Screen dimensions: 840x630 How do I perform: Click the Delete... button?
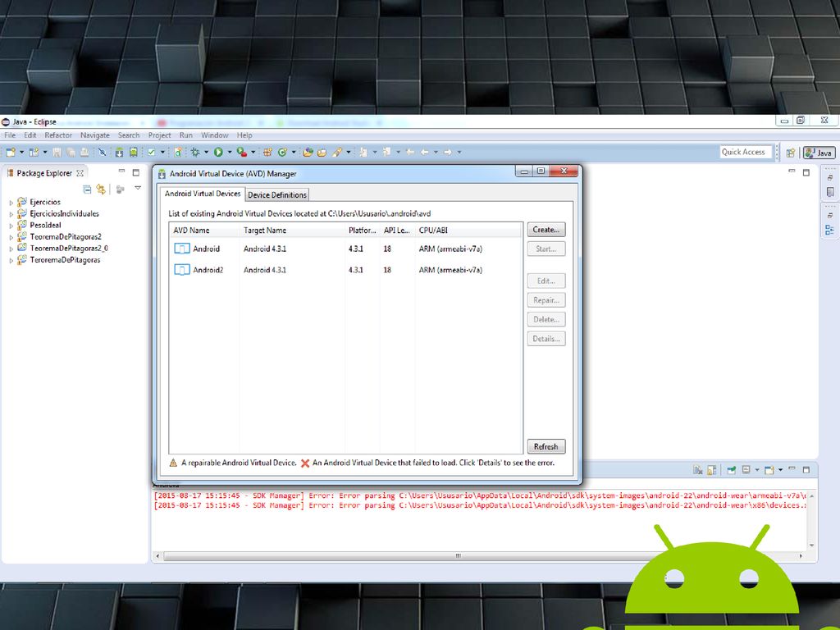(546, 319)
